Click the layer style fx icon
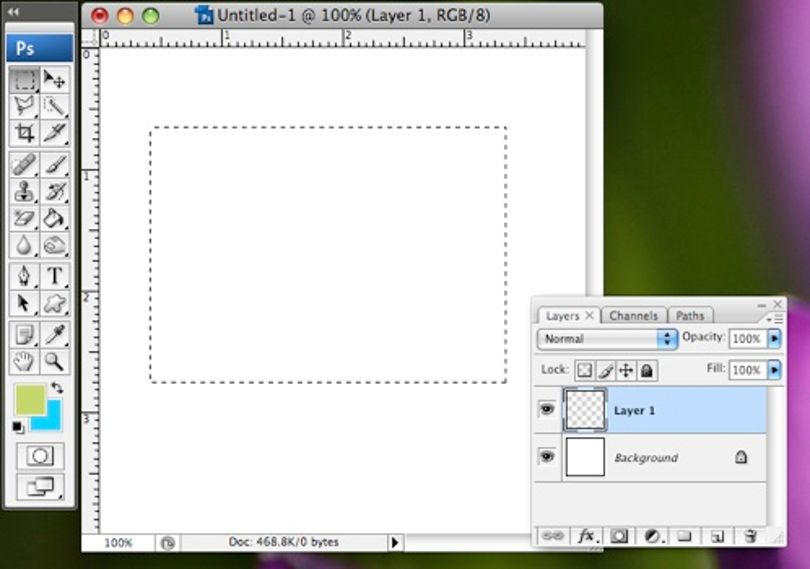This screenshot has height=569, width=810. 586,536
